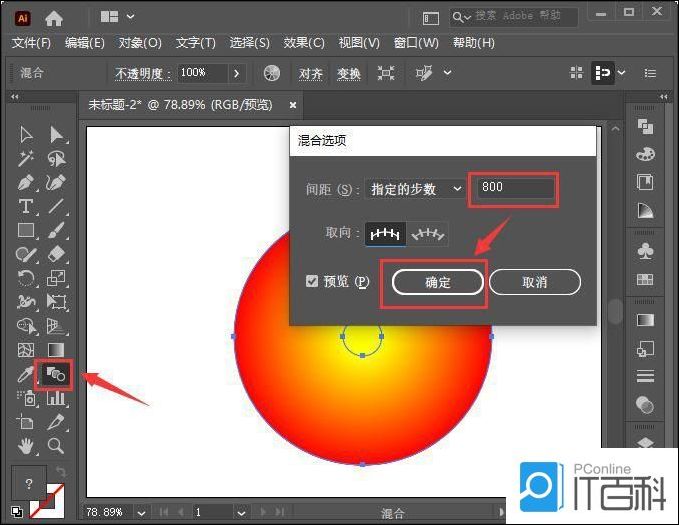Select the Warp width tool
The width and height of the screenshot is (679, 525).
point(26,301)
